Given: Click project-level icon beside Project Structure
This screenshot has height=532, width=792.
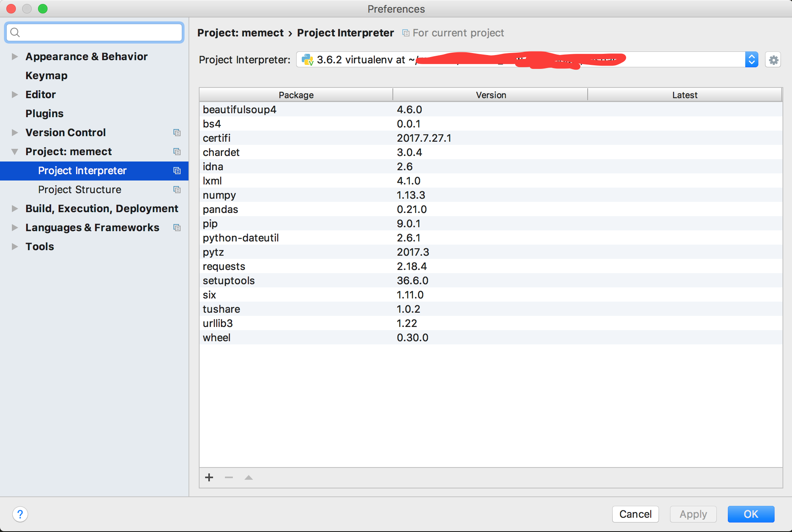Looking at the screenshot, I should coord(177,190).
